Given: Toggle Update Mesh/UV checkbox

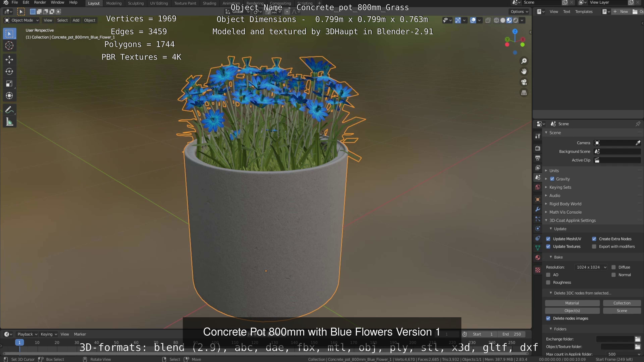Looking at the screenshot, I should pyautogui.click(x=548, y=239).
